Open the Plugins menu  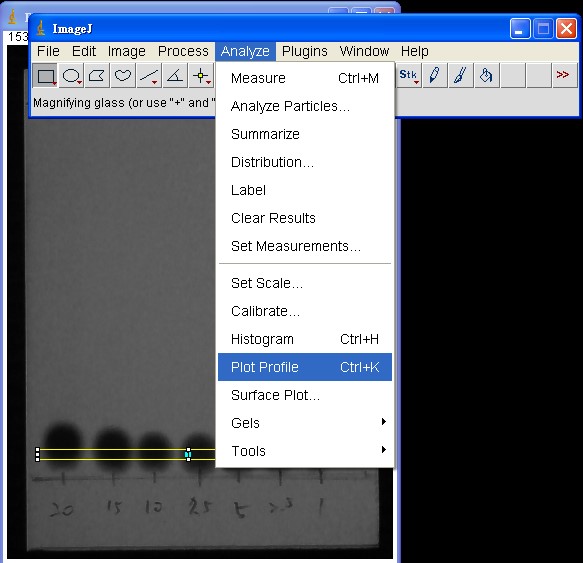[x=305, y=51]
